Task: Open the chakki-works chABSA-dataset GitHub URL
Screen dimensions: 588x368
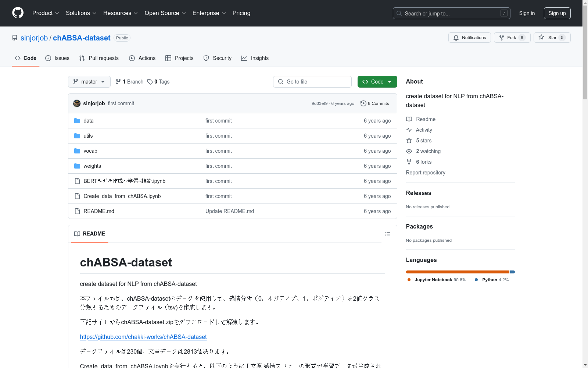Action: click(x=143, y=337)
